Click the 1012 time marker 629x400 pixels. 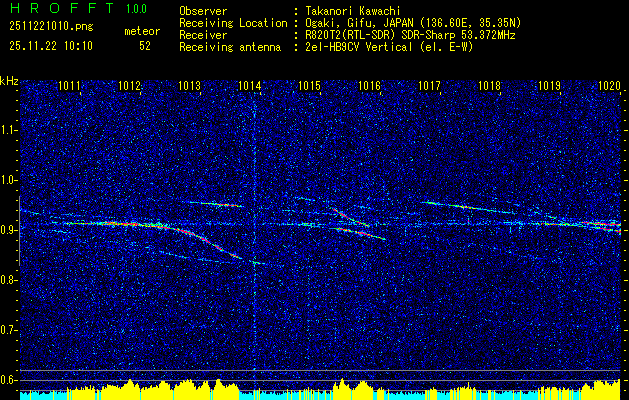coord(129,85)
